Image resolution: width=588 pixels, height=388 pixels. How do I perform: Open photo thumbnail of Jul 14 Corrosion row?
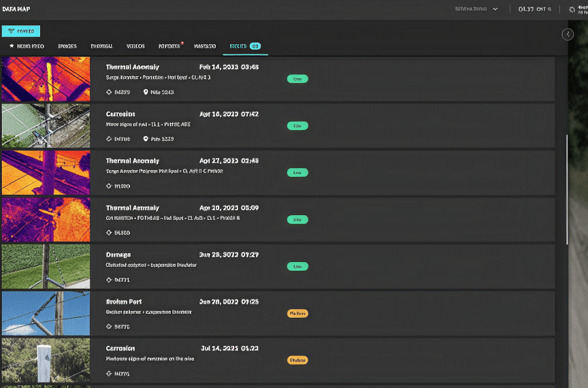pyautogui.click(x=46, y=360)
